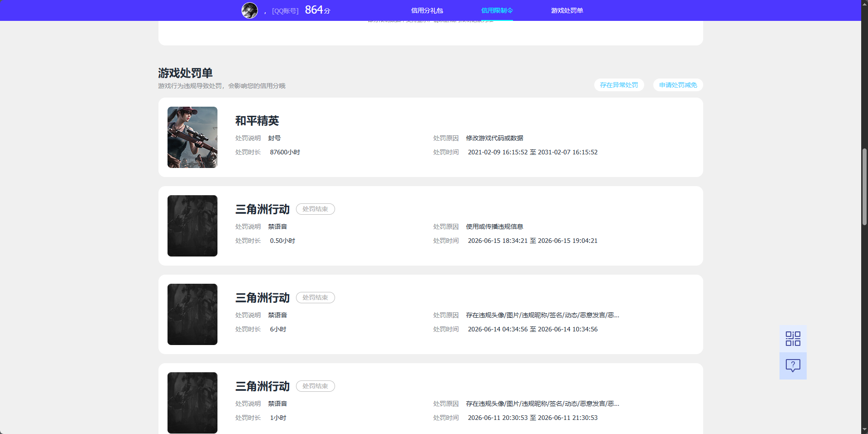
Task: Click the 和平精英 title
Action: (257, 121)
